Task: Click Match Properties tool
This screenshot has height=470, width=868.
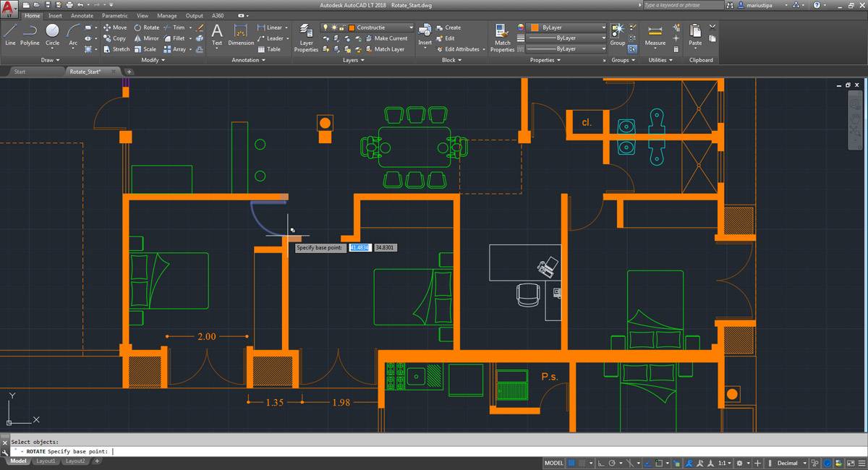Action: tap(503, 38)
